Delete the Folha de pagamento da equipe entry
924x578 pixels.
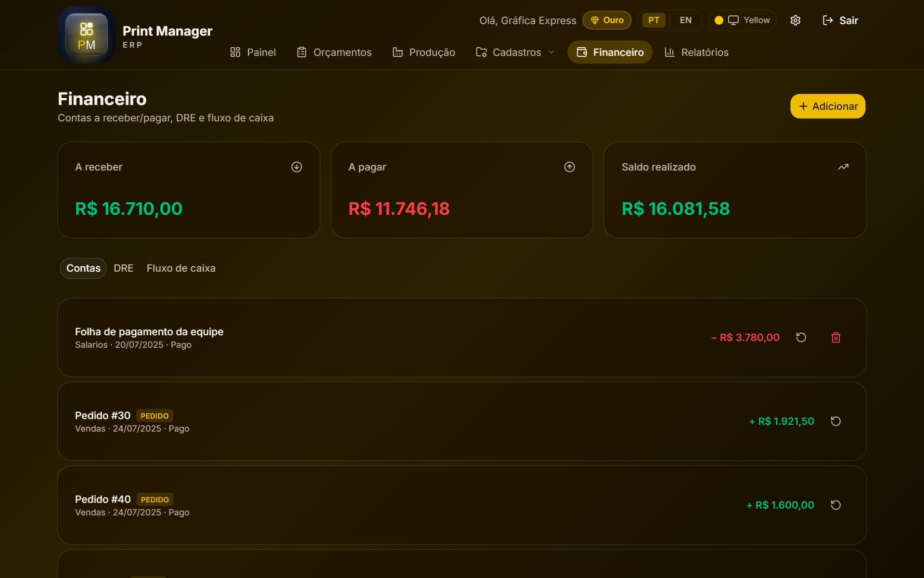(836, 337)
